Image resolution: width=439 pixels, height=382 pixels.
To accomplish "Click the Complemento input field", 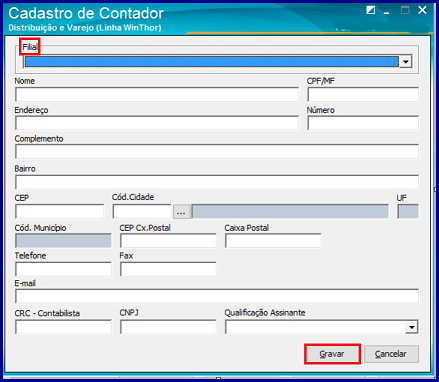I will click(x=217, y=152).
